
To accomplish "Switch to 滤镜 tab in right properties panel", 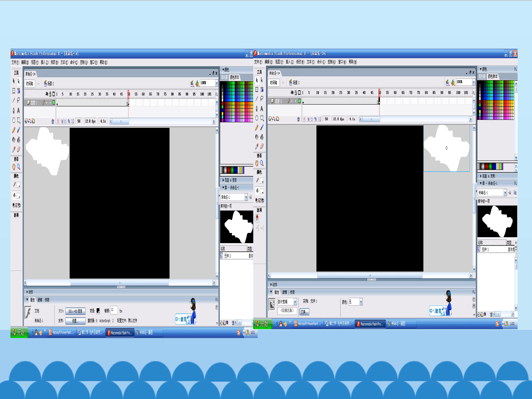I will click(284, 292).
